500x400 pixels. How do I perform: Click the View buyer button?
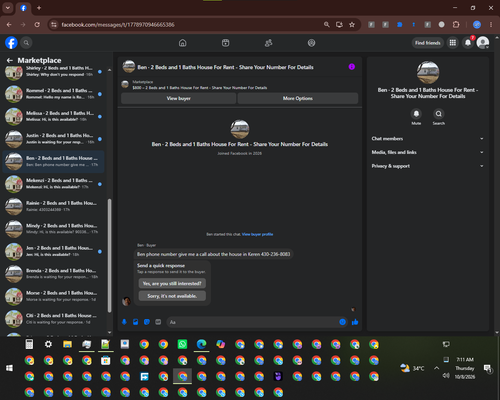pos(179,98)
